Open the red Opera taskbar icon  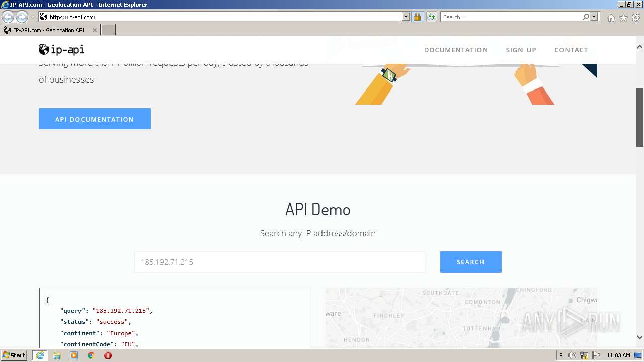[108, 355]
